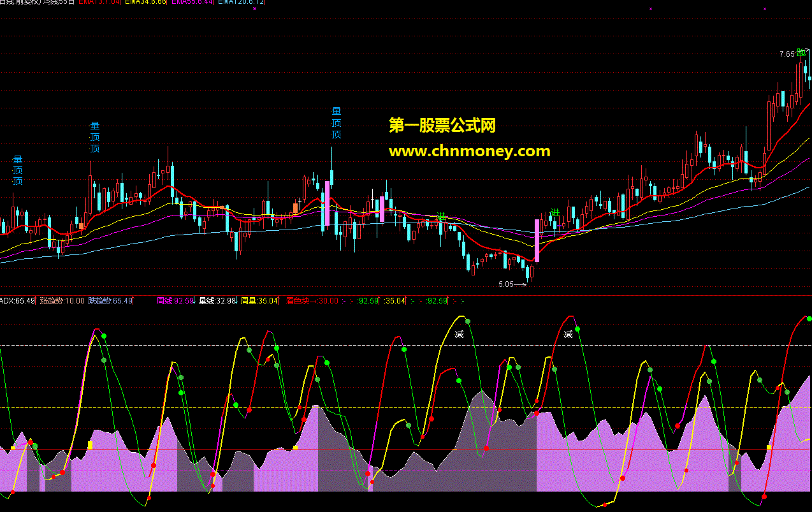Click the magenta EMA55:6.44 label

[x=192, y=3]
